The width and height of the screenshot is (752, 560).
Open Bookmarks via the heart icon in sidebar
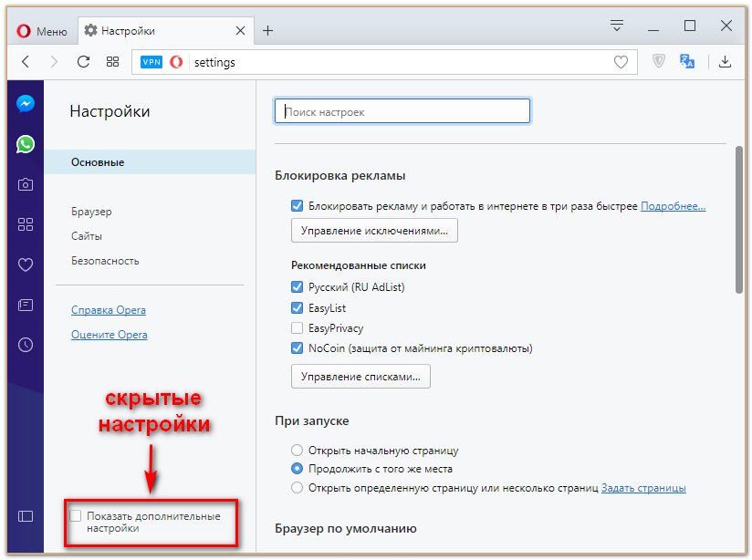[26, 264]
